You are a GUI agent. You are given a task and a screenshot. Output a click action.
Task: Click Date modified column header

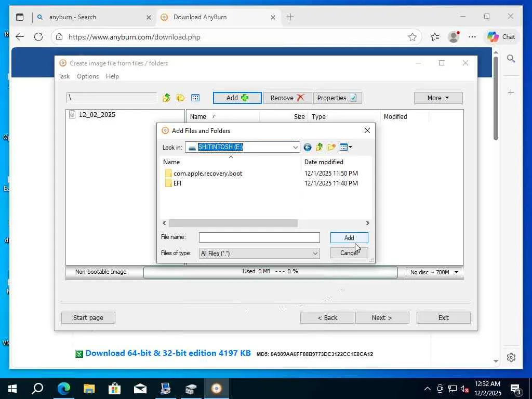click(x=324, y=162)
